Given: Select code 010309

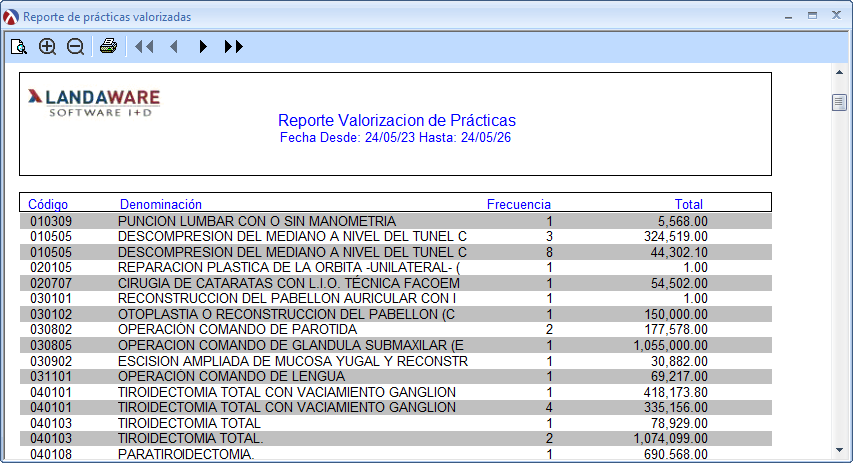Looking at the screenshot, I should tap(51, 221).
